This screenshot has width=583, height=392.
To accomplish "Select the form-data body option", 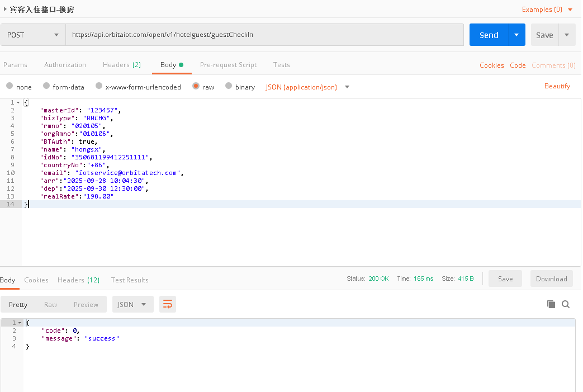I will (x=46, y=86).
